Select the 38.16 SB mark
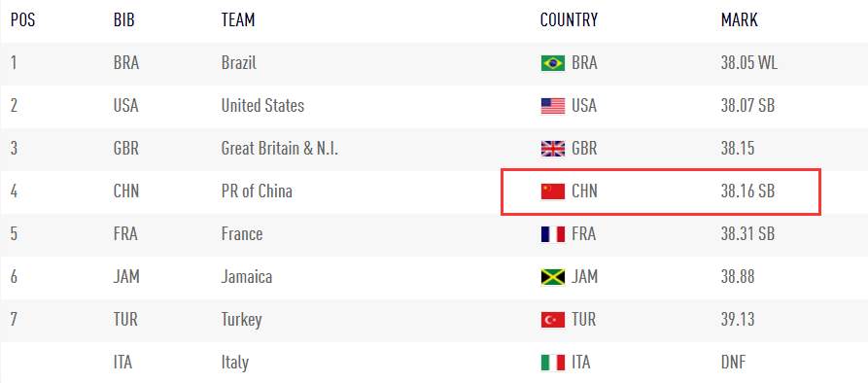The height and width of the screenshot is (383, 868). click(747, 191)
